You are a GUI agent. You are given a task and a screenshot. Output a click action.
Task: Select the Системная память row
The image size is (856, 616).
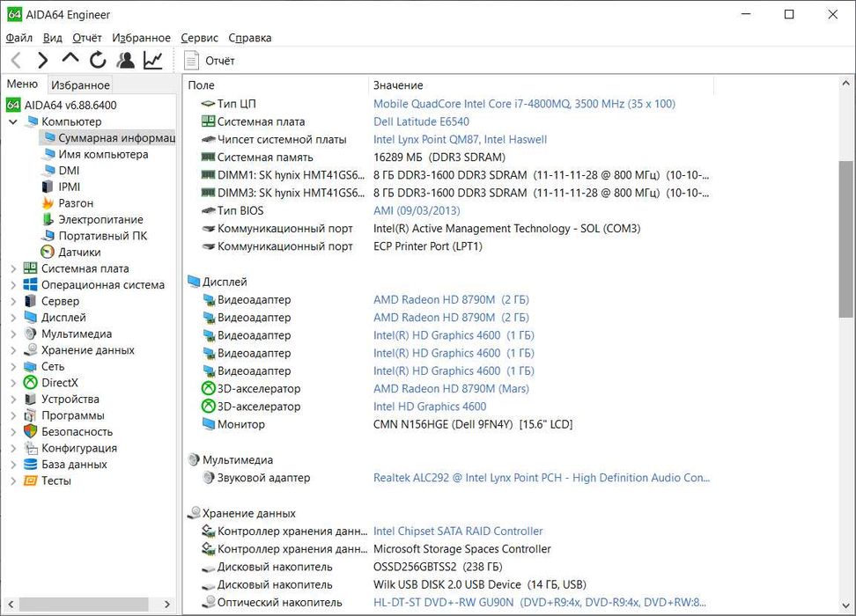pos(447,158)
